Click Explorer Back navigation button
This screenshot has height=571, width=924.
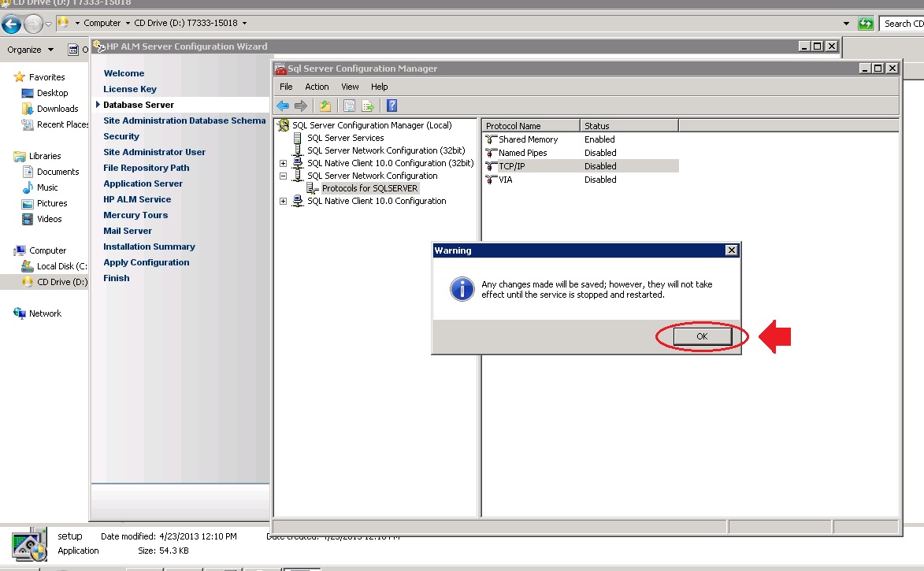(11, 24)
